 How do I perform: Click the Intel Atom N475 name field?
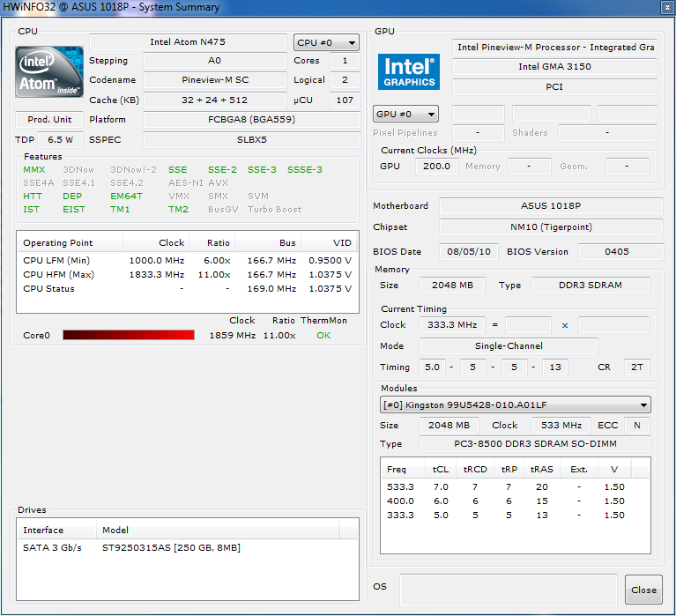(188, 41)
